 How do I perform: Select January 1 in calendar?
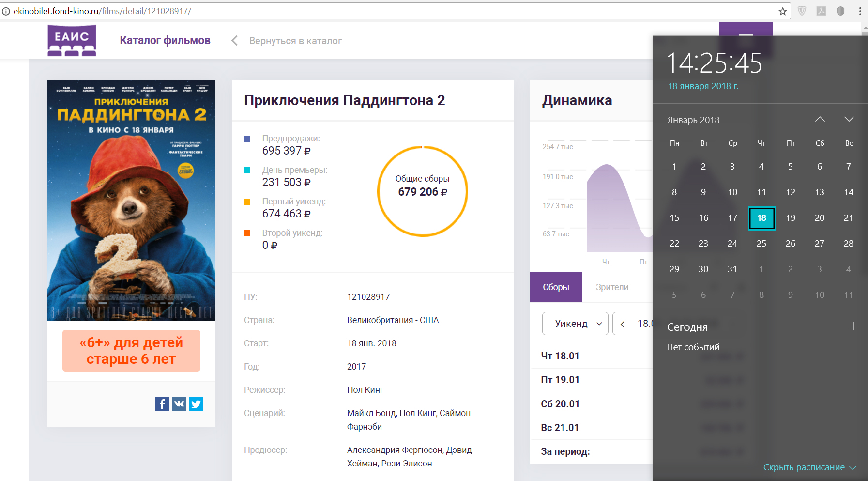coord(674,167)
